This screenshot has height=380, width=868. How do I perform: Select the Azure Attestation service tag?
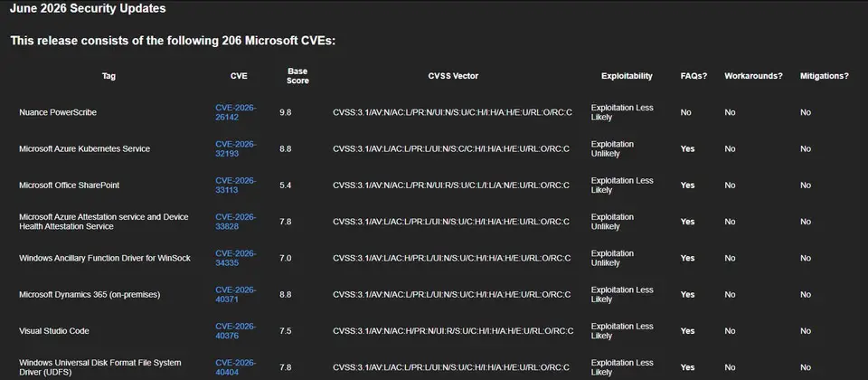[103, 222]
